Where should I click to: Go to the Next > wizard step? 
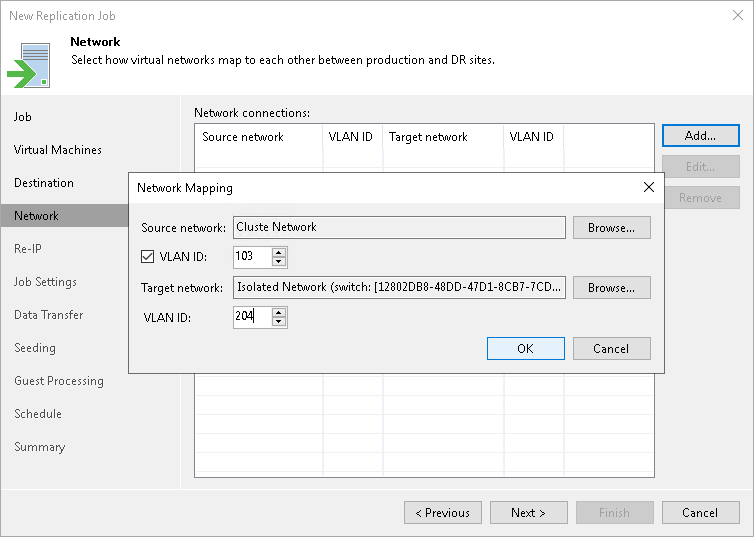pos(528,513)
